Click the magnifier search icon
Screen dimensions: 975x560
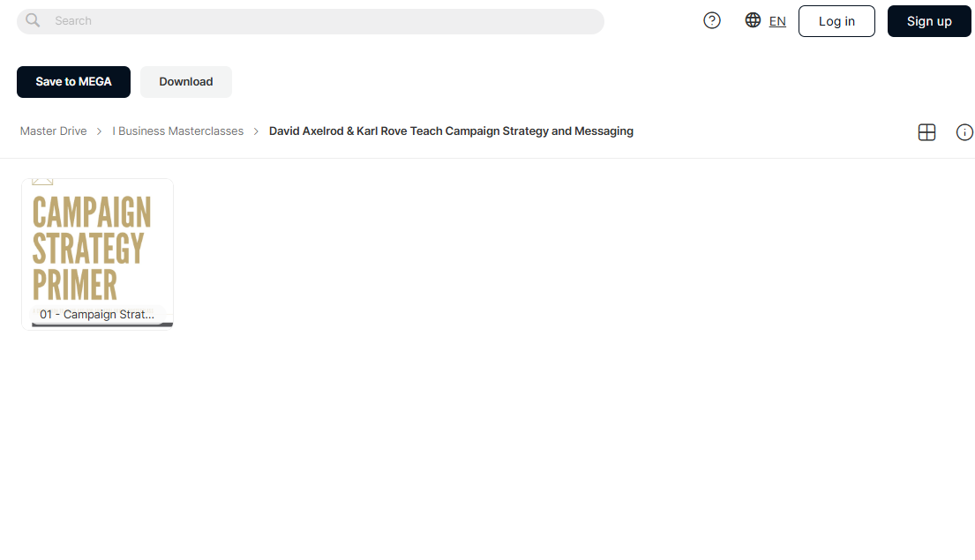[33, 20]
